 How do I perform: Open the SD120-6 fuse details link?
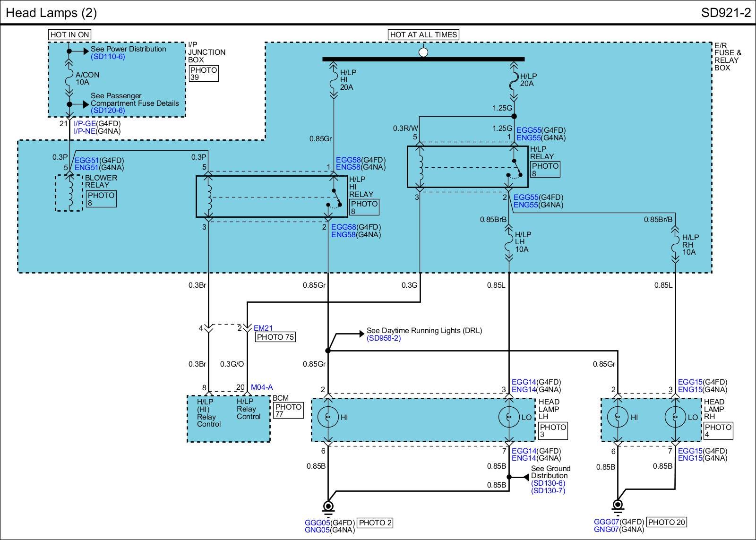click(x=108, y=111)
